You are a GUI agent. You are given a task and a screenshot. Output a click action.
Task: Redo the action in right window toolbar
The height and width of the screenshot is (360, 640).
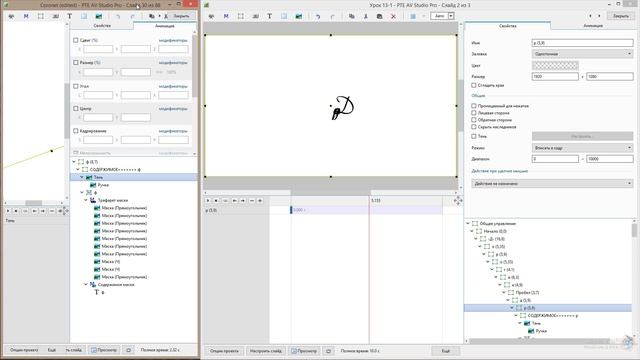coord(332,16)
